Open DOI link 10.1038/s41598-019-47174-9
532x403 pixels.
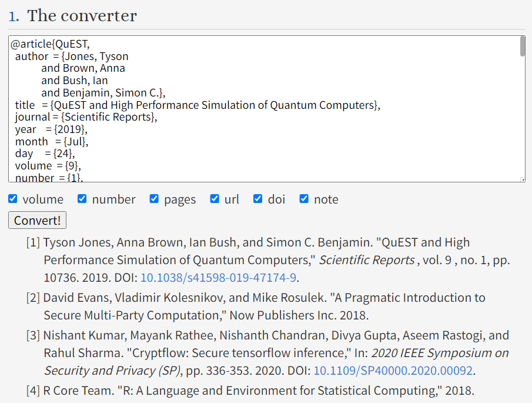[x=219, y=278]
